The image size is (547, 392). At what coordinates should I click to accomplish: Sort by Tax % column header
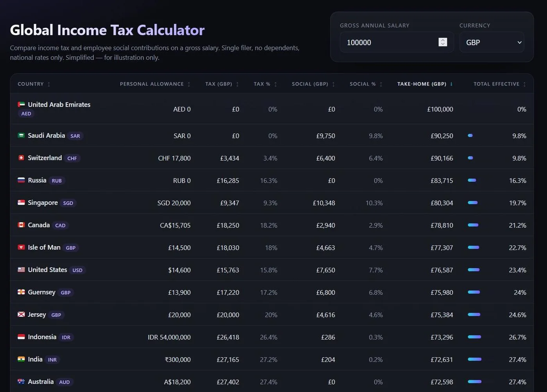pyautogui.click(x=265, y=84)
